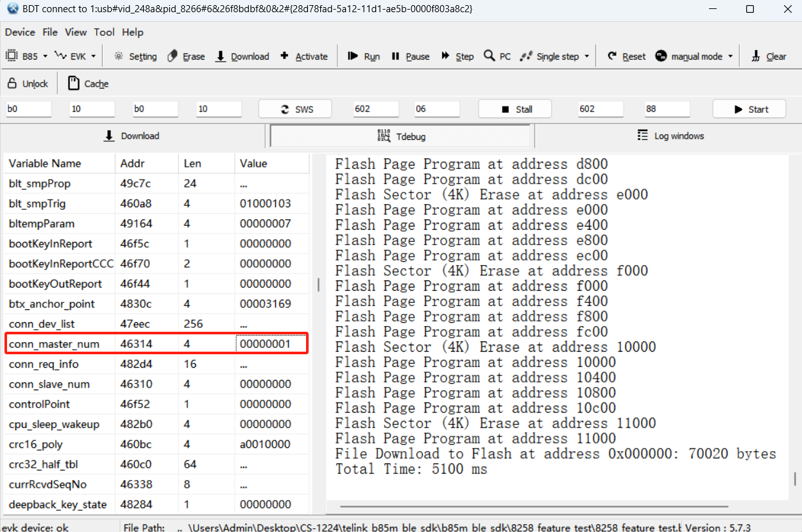Expand the manual mode dropdown arrow

(x=730, y=56)
